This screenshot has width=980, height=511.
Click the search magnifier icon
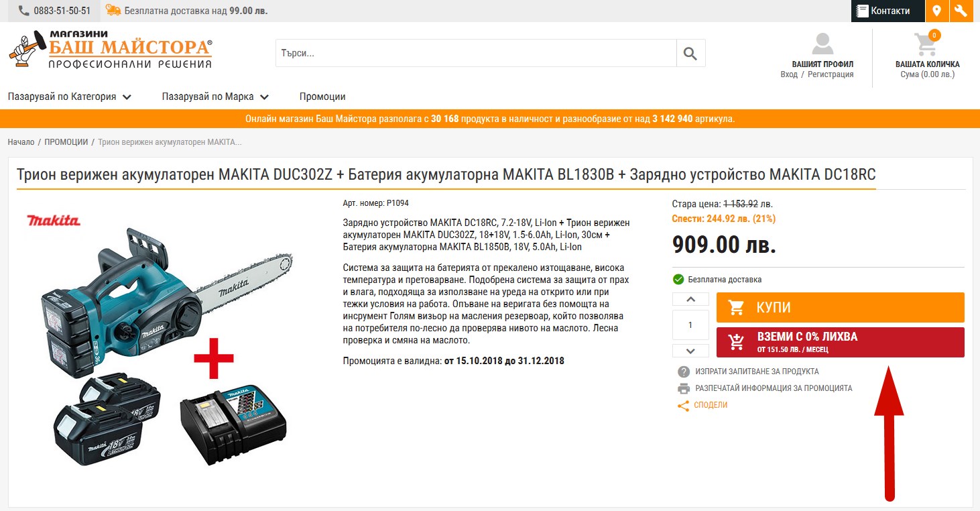tap(690, 54)
